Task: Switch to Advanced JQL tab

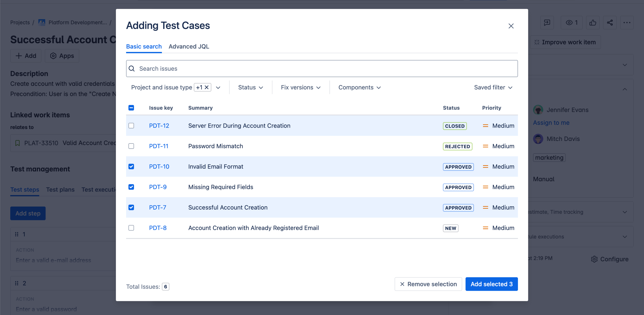Action: (189, 46)
